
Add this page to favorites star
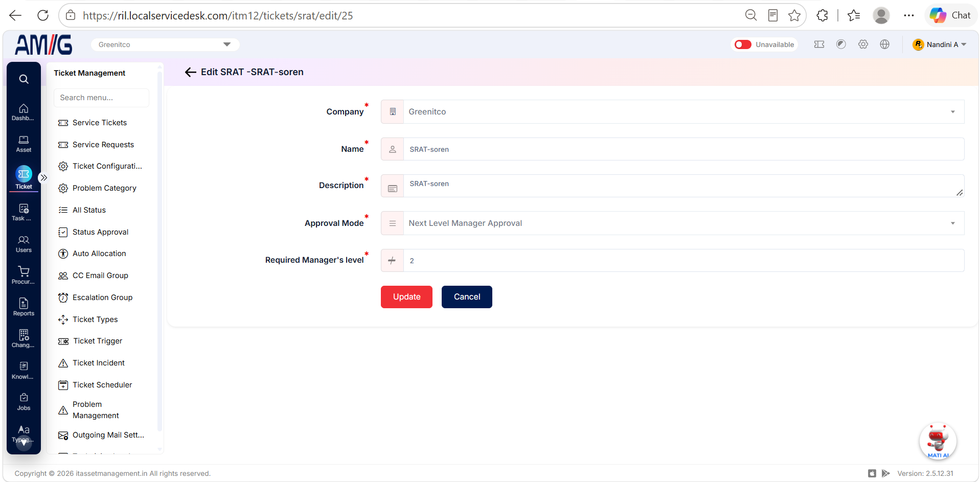pyautogui.click(x=794, y=15)
